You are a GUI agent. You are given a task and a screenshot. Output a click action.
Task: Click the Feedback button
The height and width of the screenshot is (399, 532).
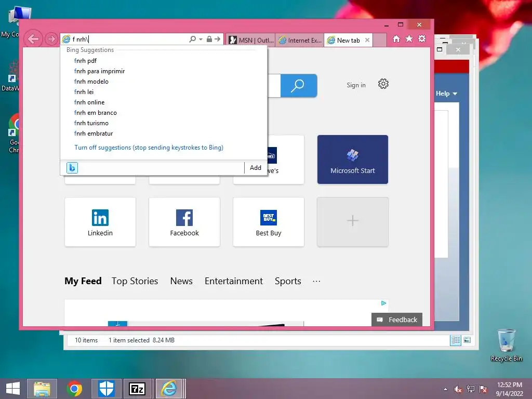[x=397, y=320]
